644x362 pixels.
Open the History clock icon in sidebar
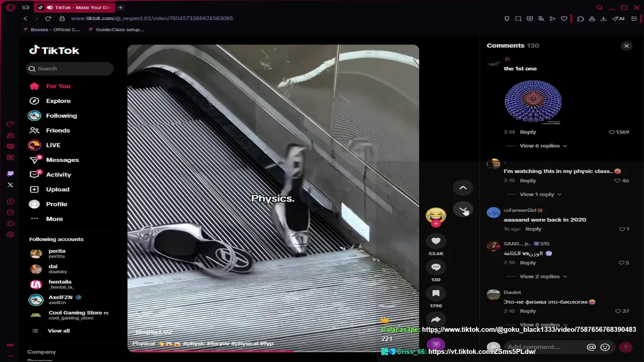pos(10,213)
